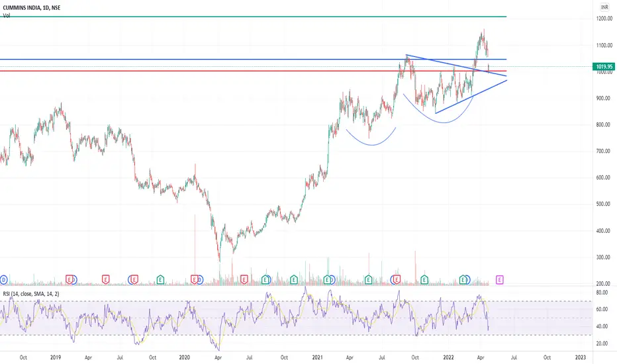The width and height of the screenshot is (617, 364).
Task: Click the 1200.00 price axis label
Action: point(604,19)
